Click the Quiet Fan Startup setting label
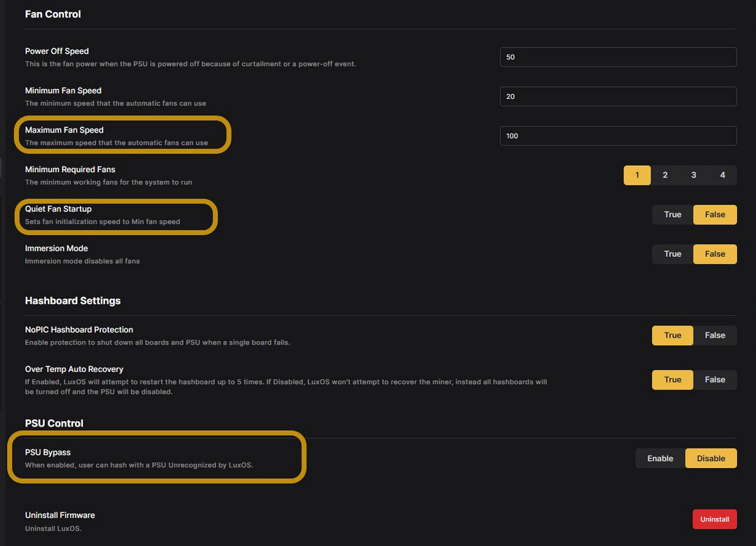 (x=58, y=209)
